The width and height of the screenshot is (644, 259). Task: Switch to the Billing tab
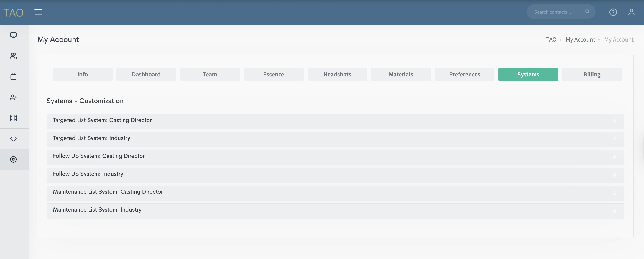click(591, 74)
